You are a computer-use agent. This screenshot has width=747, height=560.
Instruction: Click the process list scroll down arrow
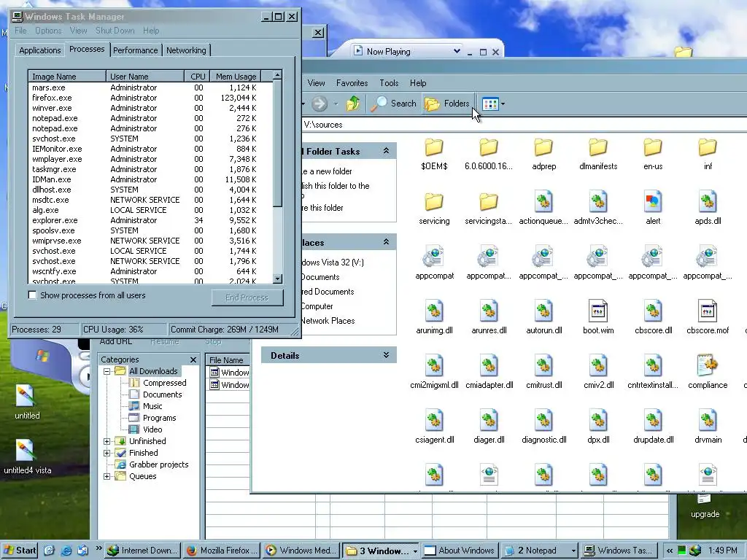coord(278,279)
